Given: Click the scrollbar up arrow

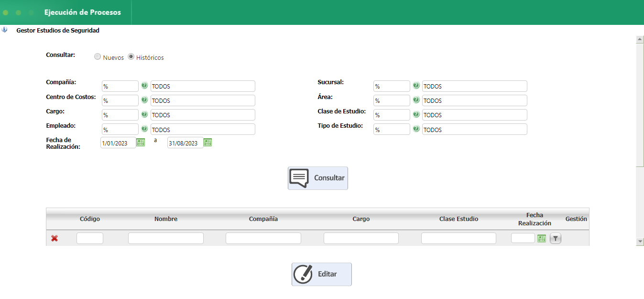Looking at the screenshot, I should (640, 39).
